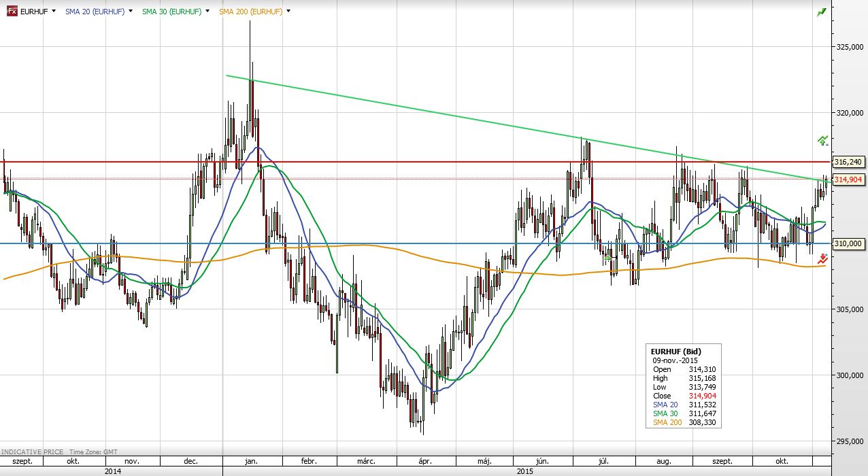This screenshot has width=868, height=476.
Task: Click the 2014 year label
Action: coord(113,471)
